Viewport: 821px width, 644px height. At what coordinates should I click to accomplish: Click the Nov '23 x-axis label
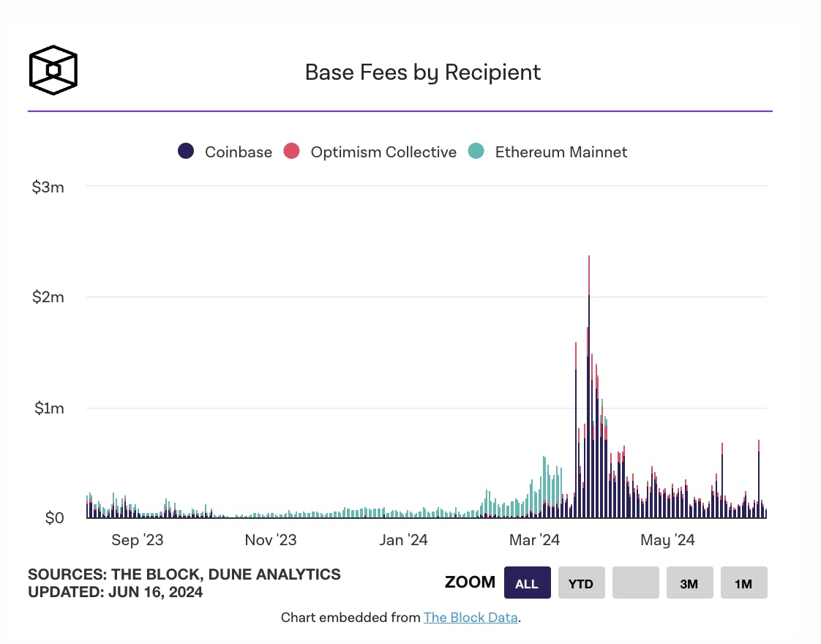[271, 540]
